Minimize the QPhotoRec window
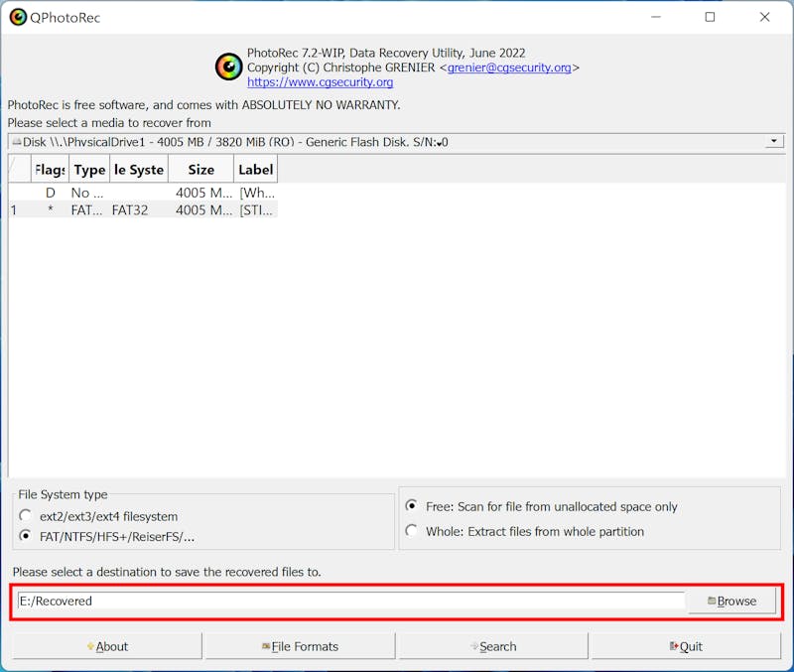The height and width of the screenshot is (672, 794). (656, 17)
